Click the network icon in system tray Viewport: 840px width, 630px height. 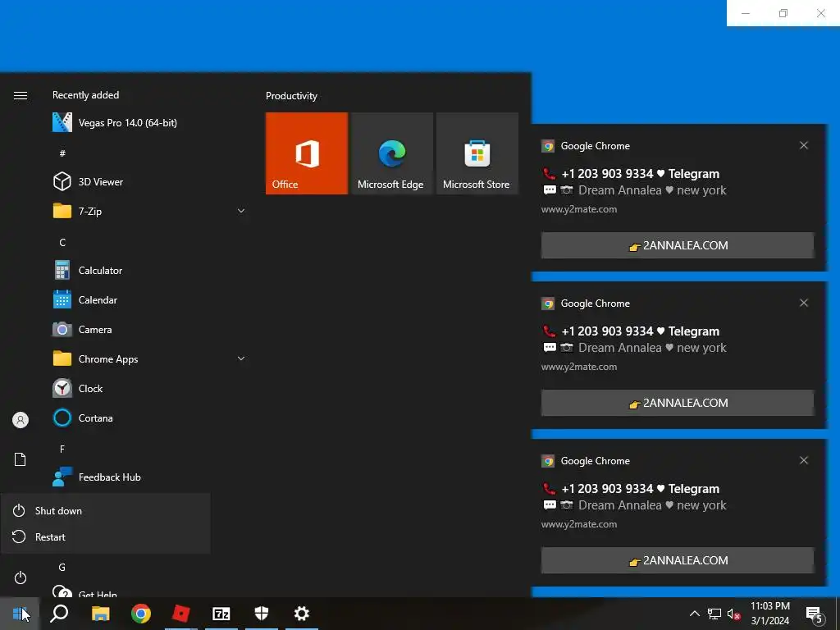714,614
